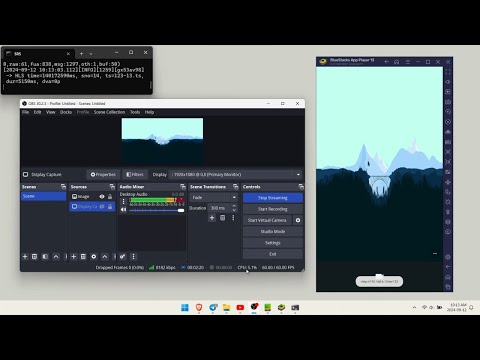The width and height of the screenshot is (480, 360).
Task: Click BlueStacks title bar back arrow
Action: click(387, 62)
